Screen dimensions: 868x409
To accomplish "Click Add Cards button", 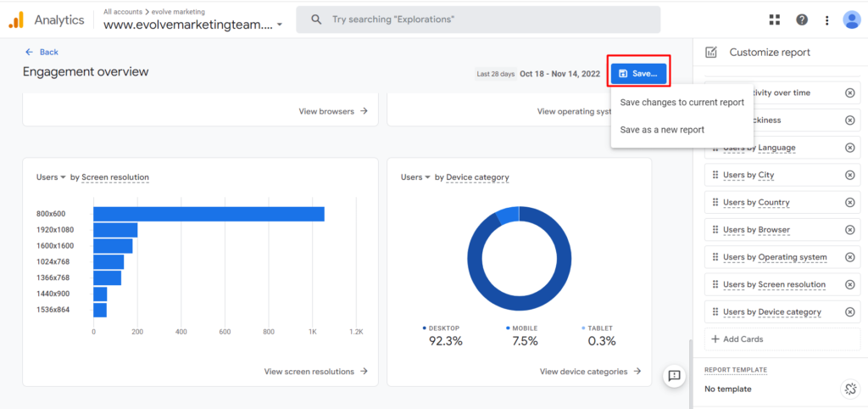I will click(782, 339).
